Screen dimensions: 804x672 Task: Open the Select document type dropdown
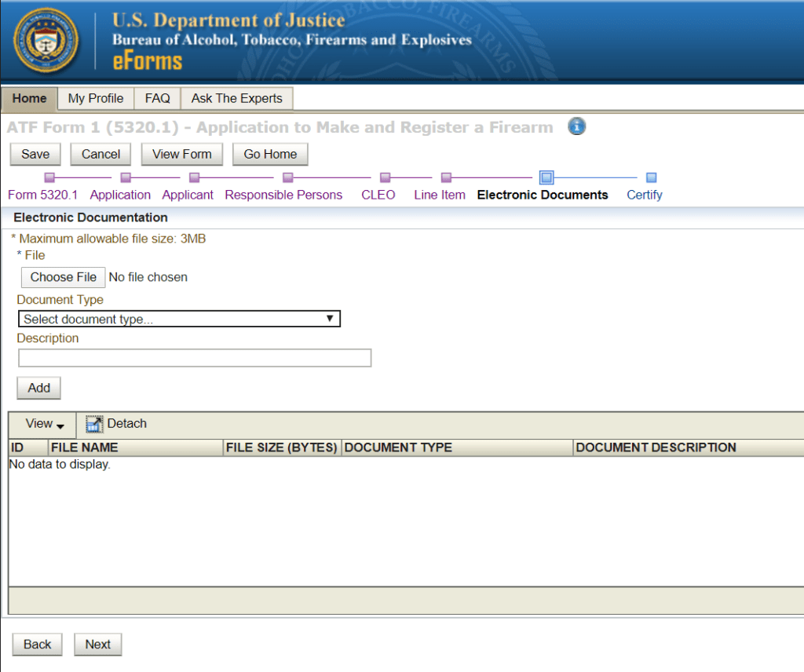click(179, 319)
